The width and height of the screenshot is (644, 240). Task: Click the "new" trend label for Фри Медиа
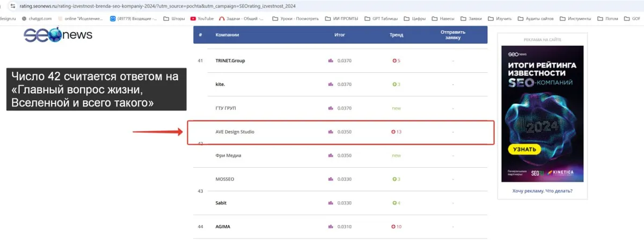(396, 155)
